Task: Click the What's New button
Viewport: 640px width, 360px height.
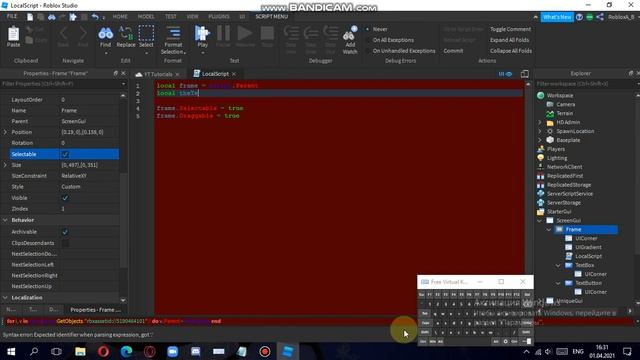Action: click(x=557, y=17)
